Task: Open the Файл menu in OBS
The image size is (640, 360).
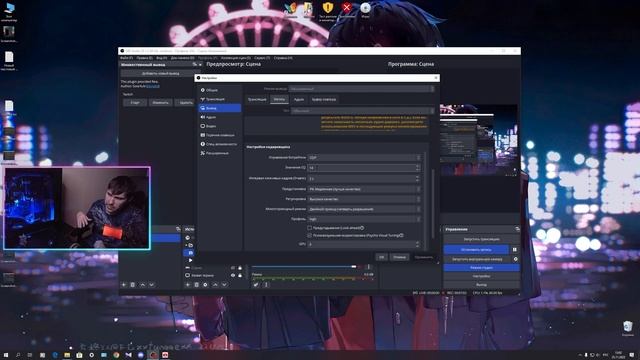Action: [126, 58]
